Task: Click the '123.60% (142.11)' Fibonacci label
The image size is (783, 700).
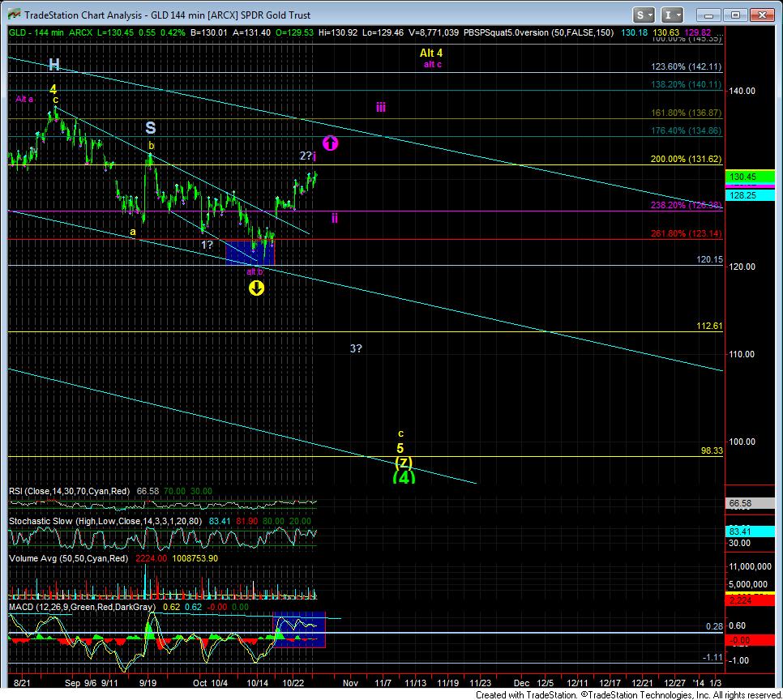Action: point(686,67)
